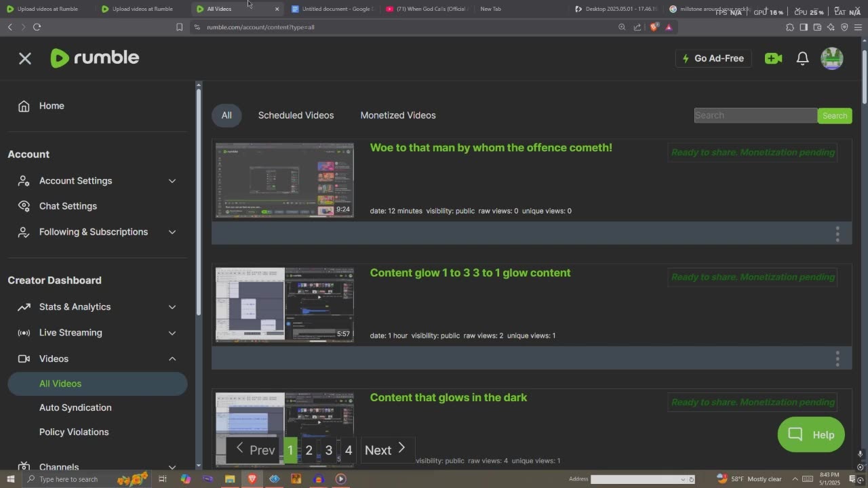Click the video Search input field

[x=755, y=115]
